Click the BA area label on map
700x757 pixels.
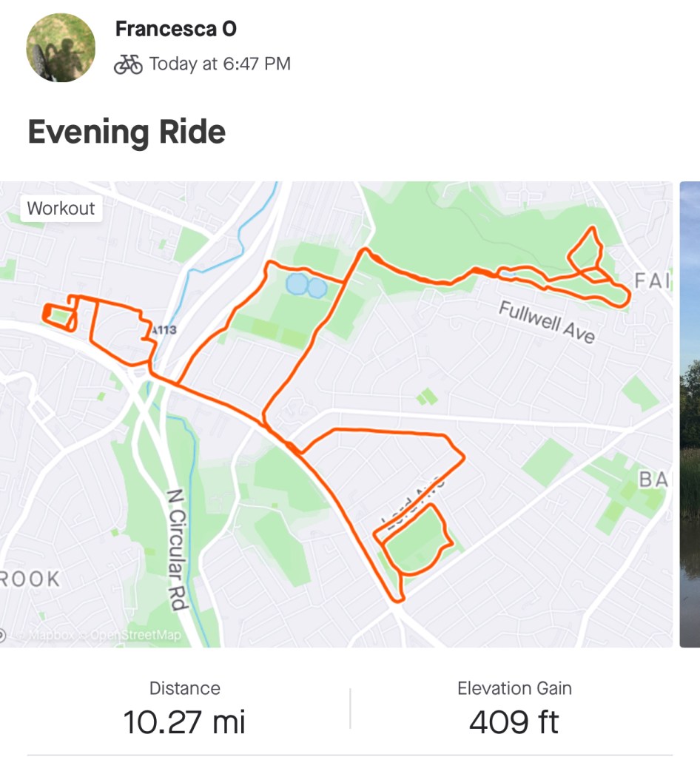pos(653,480)
